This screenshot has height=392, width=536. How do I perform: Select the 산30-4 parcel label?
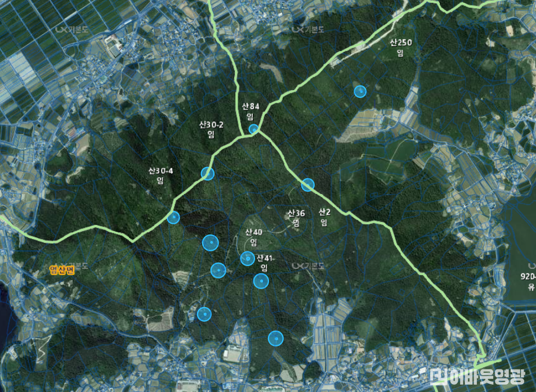point(160,171)
